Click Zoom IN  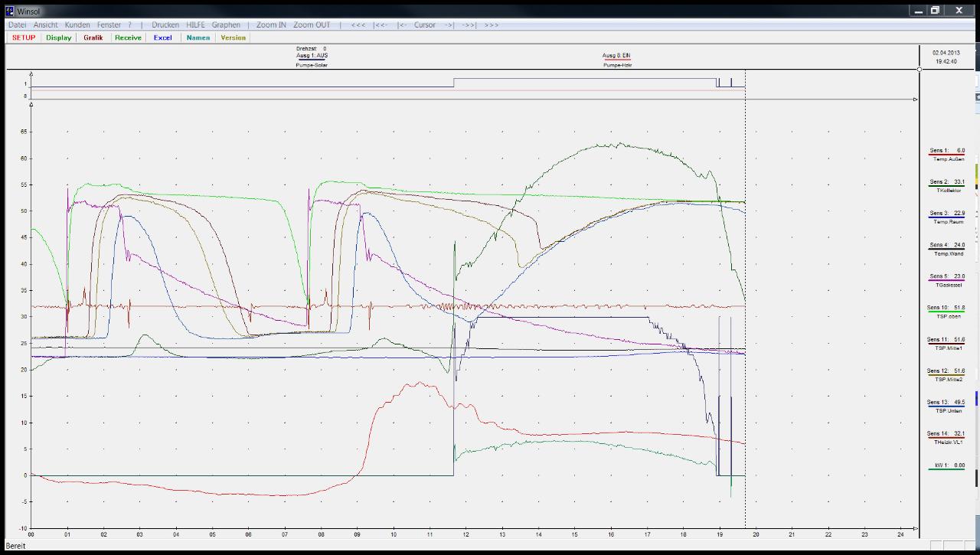[271, 24]
